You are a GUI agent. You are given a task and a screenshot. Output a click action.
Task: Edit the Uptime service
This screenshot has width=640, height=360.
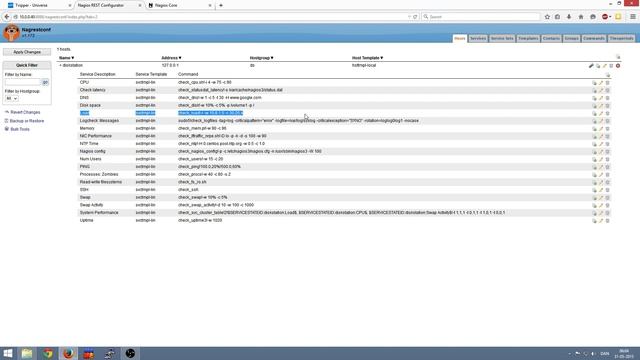(x=601, y=221)
